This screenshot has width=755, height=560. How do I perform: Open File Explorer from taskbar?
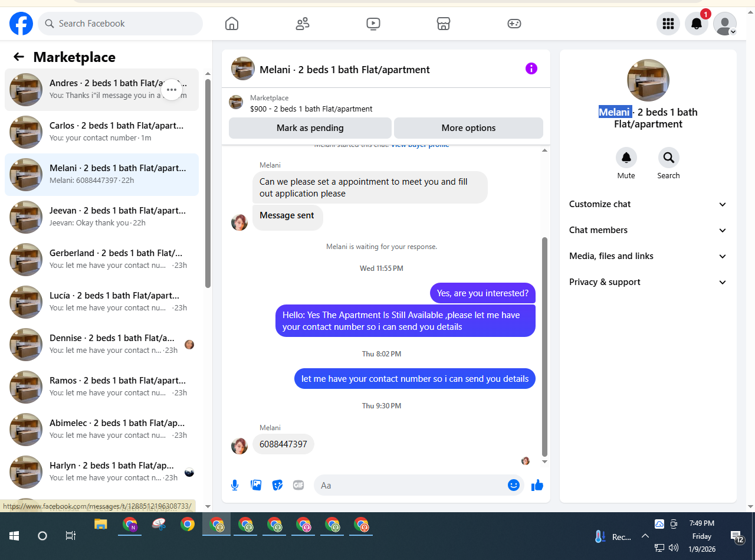point(101,524)
